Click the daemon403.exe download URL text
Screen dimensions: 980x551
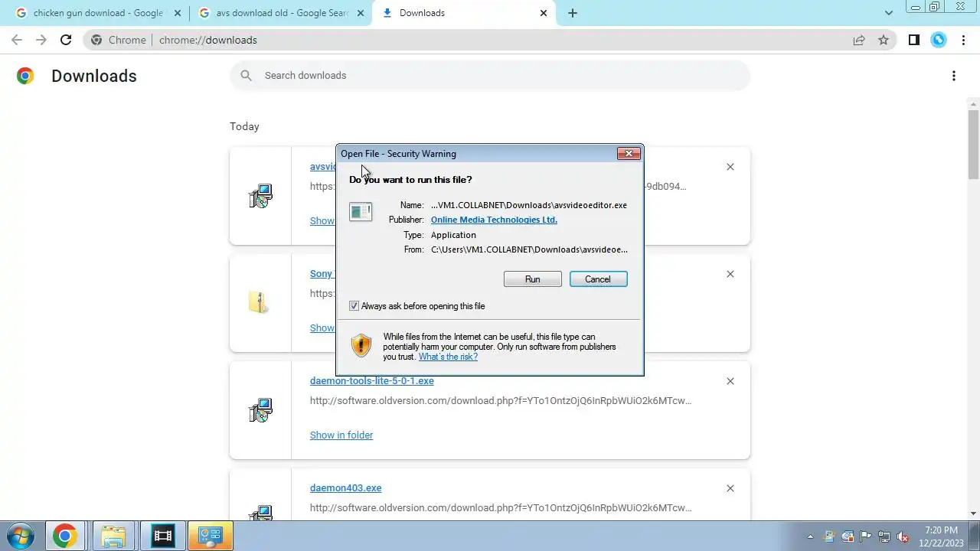[501, 507]
